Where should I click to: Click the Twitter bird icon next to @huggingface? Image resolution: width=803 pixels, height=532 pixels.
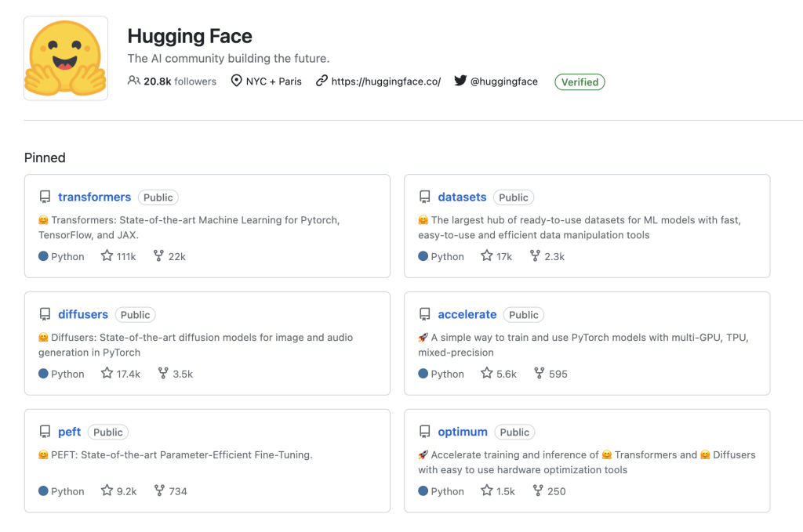click(461, 81)
